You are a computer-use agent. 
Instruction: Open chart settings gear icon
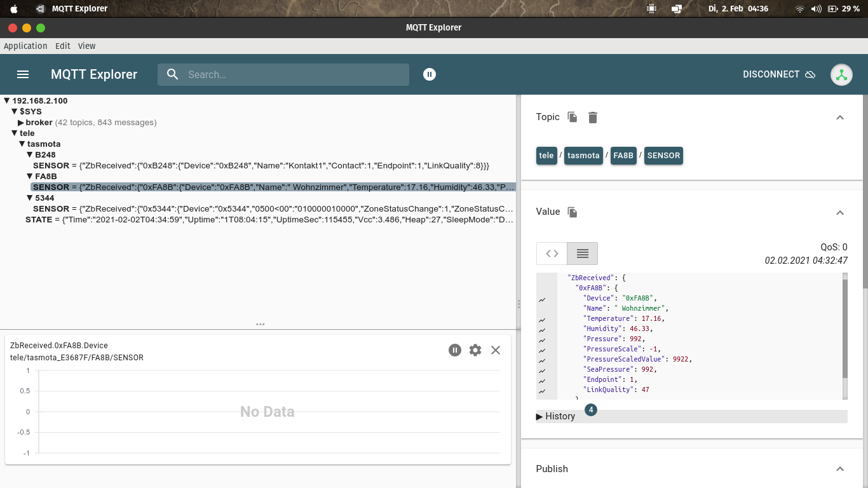[x=475, y=350]
